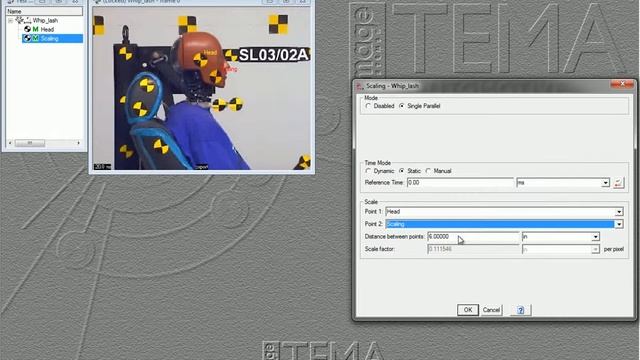This screenshot has height=360, width=640.
Task: Select the Head point in tree
Action: click(47, 29)
